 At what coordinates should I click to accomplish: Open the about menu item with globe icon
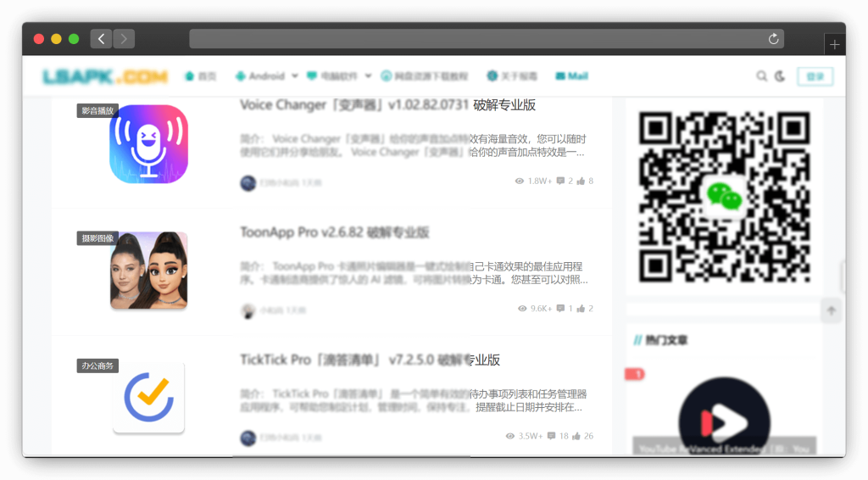[512, 76]
